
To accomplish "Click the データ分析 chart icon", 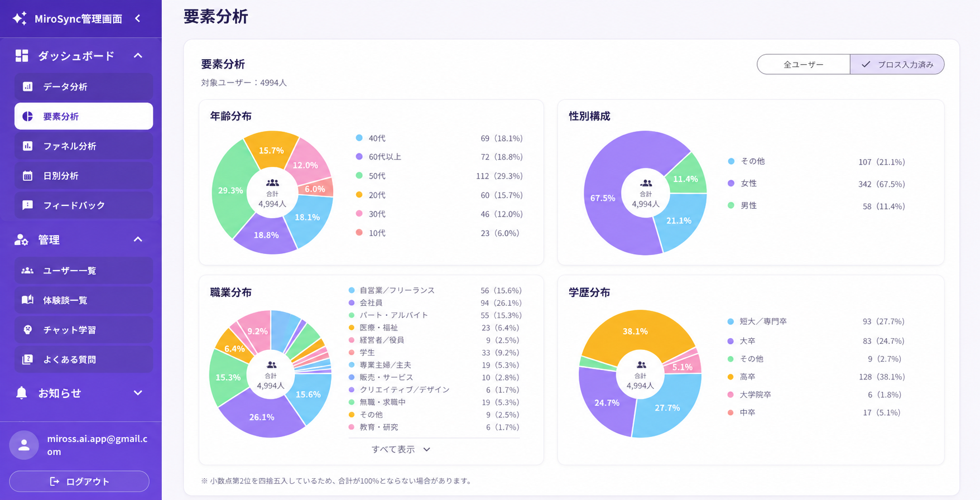I will tap(27, 86).
